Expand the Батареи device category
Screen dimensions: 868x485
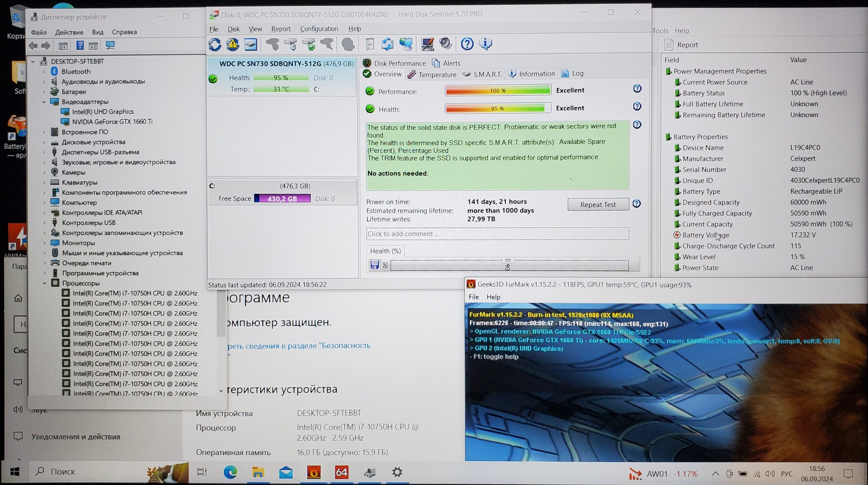click(44, 92)
